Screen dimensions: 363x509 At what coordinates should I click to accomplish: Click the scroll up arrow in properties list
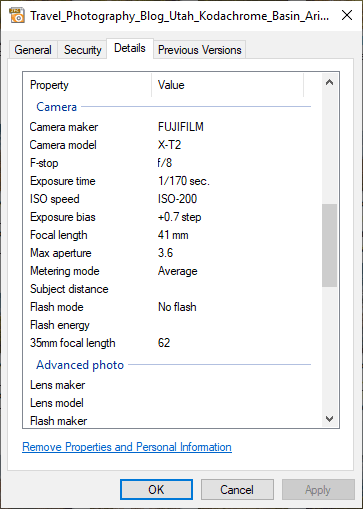pyautogui.click(x=329, y=82)
